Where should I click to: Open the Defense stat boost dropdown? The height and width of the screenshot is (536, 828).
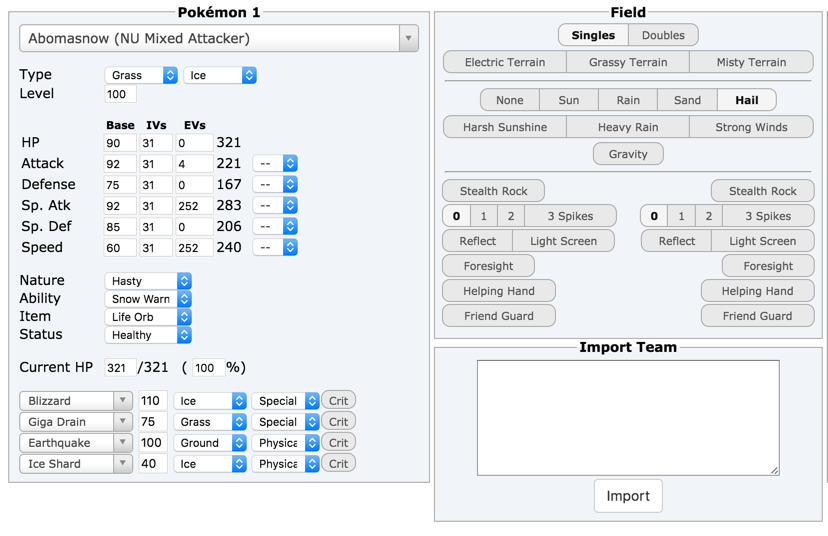click(x=275, y=184)
